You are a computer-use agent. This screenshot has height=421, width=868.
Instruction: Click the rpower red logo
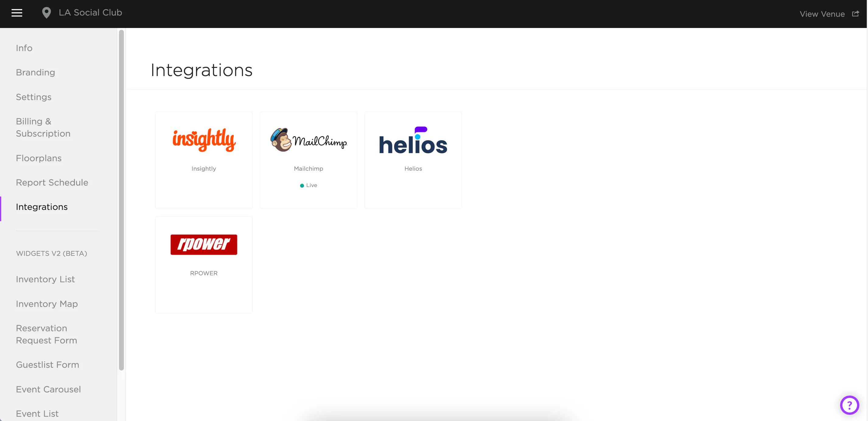204,245
